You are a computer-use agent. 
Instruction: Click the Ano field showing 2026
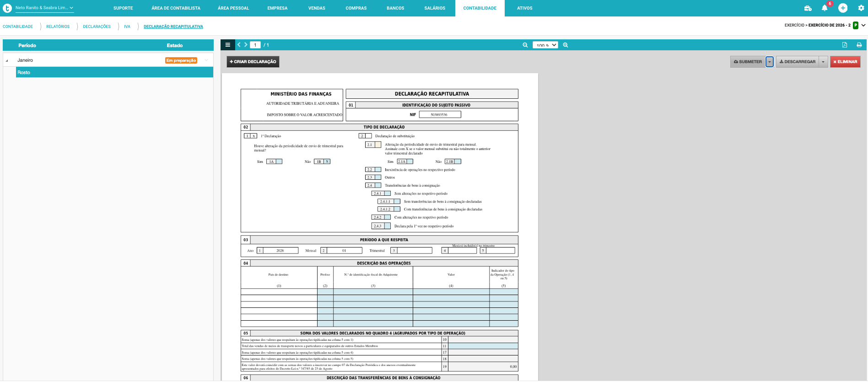(x=280, y=251)
